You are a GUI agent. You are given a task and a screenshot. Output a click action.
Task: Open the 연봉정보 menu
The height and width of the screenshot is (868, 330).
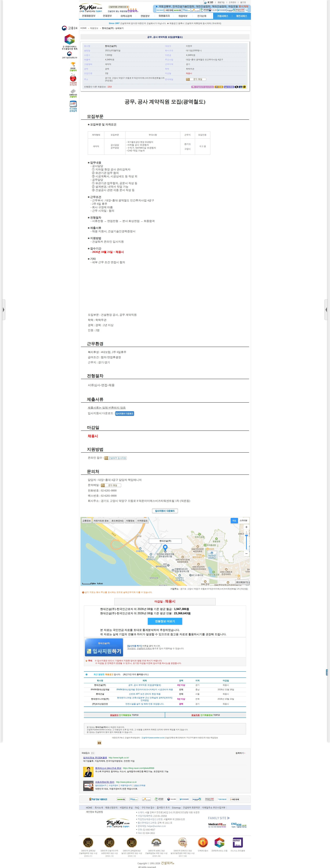point(145,16)
